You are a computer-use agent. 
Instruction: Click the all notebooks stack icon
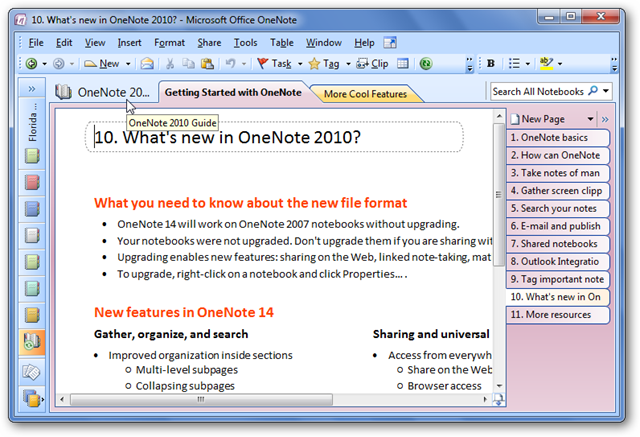pyautogui.click(x=32, y=399)
